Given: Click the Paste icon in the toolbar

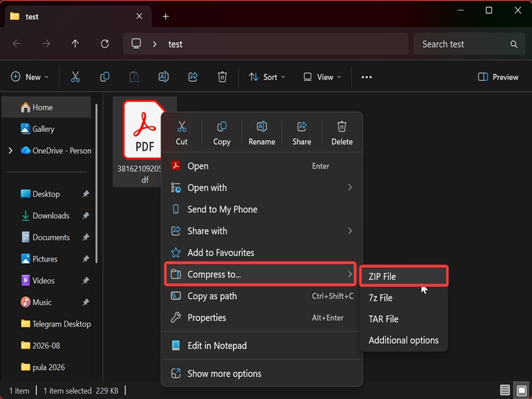Looking at the screenshot, I should tap(134, 77).
